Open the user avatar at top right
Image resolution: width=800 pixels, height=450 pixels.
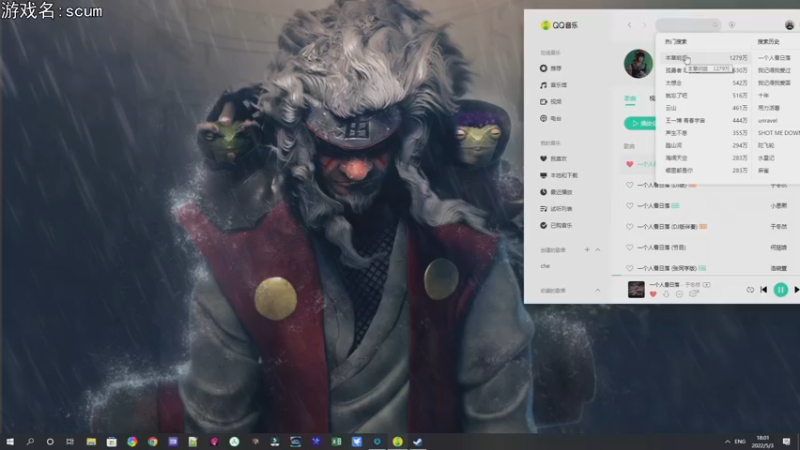coord(789,25)
